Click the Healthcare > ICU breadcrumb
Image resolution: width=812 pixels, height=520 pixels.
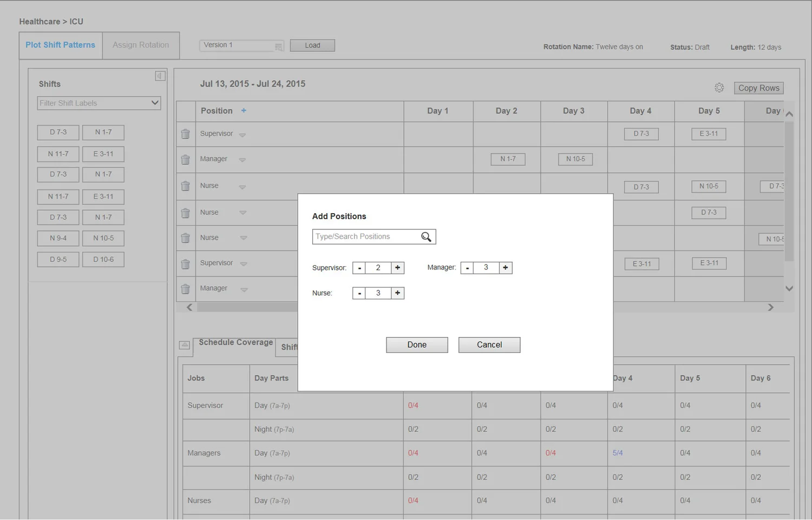[51, 22]
